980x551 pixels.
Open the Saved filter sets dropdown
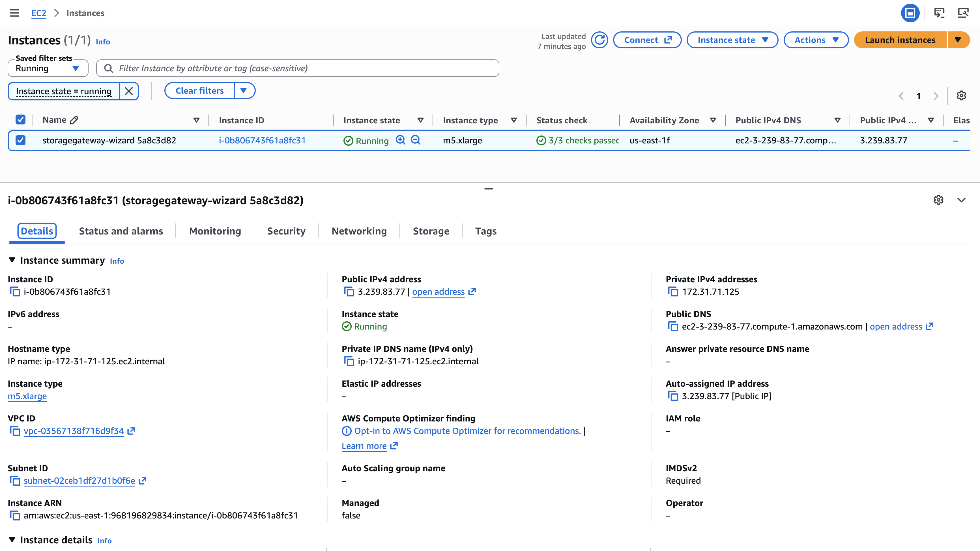pyautogui.click(x=48, y=68)
